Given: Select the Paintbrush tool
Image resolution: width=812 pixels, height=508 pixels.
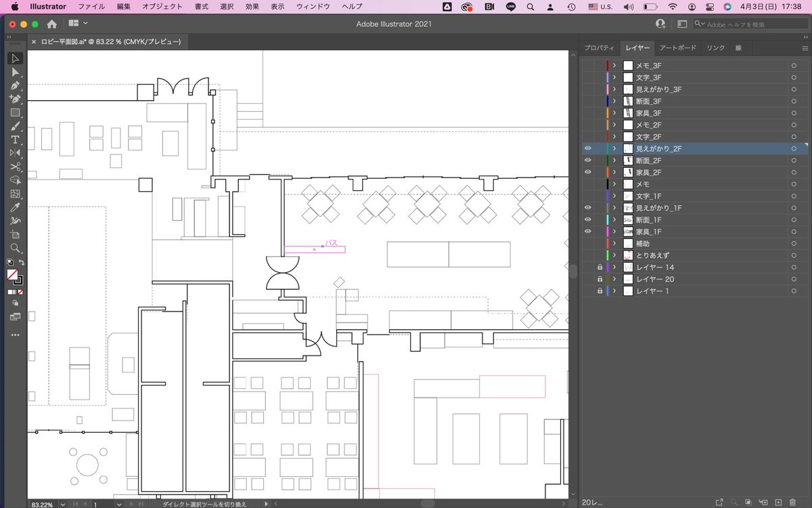Looking at the screenshot, I should [15, 126].
